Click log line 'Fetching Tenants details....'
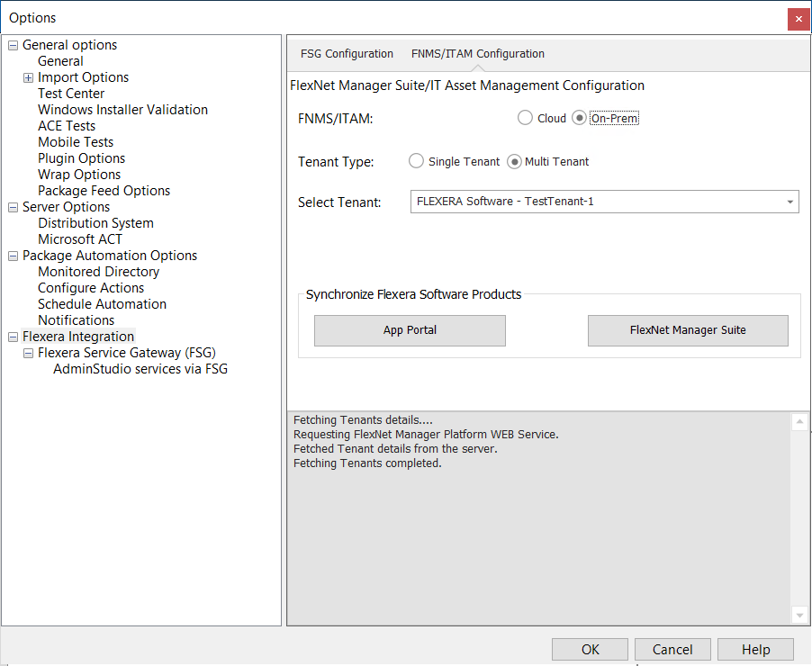The height and width of the screenshot is (666, 812). [363, 420]
